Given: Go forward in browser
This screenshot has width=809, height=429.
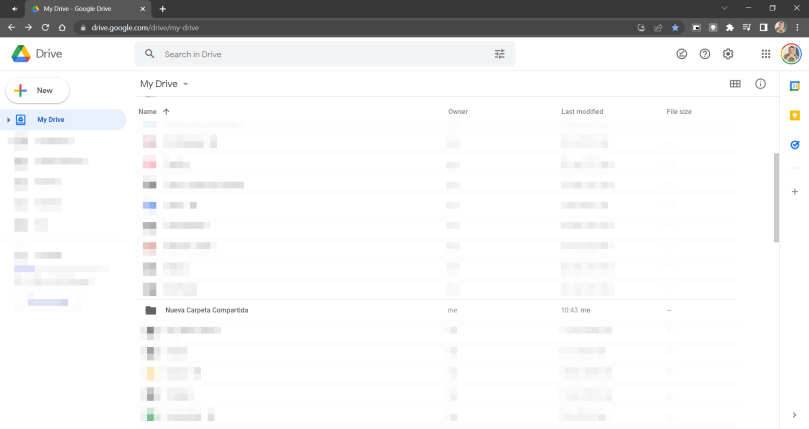Looking at the screenshot, I should (28, 27).
